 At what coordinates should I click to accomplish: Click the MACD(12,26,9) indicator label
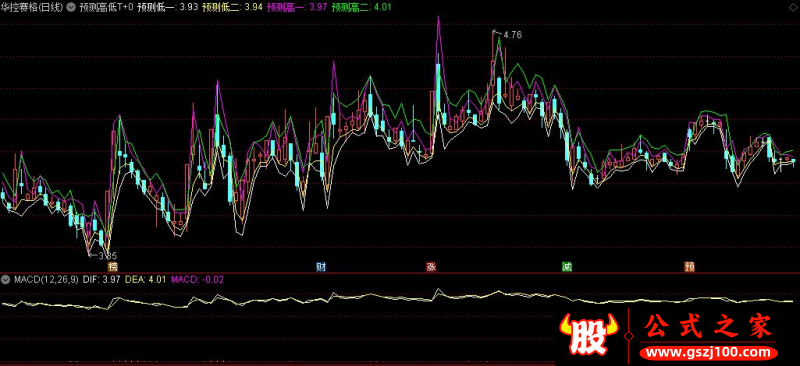coord(46,279)
